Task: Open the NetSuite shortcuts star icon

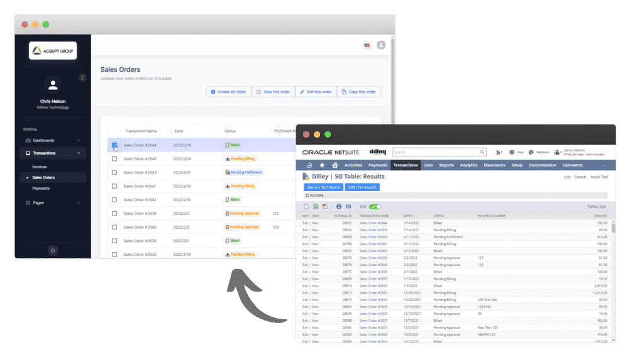Action: 322,165
